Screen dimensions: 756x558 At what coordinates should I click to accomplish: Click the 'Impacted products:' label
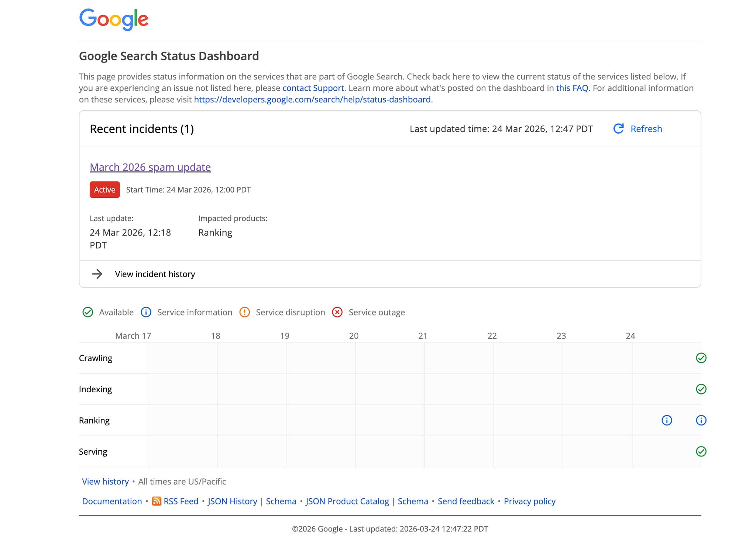click(233, 218)
